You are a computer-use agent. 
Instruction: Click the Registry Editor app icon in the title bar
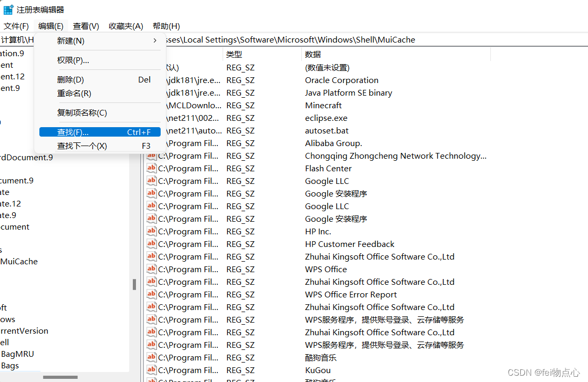tap(8, 9)
